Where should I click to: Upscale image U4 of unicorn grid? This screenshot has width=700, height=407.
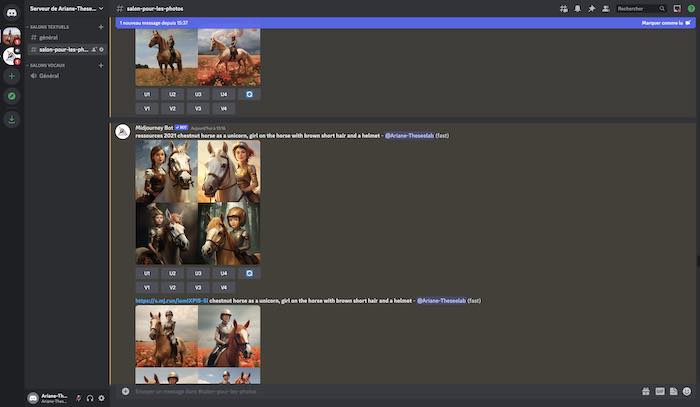tap(224, 273)
